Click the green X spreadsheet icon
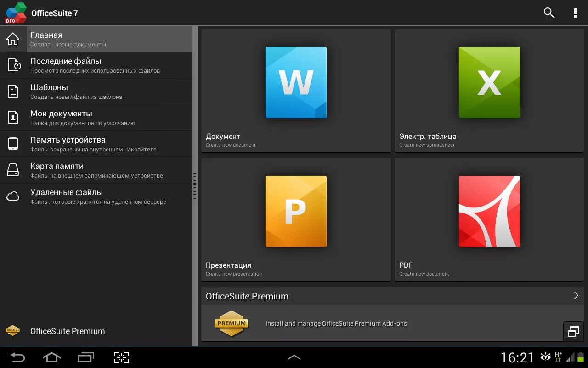 pyautogui.click(x=489, y=82)
